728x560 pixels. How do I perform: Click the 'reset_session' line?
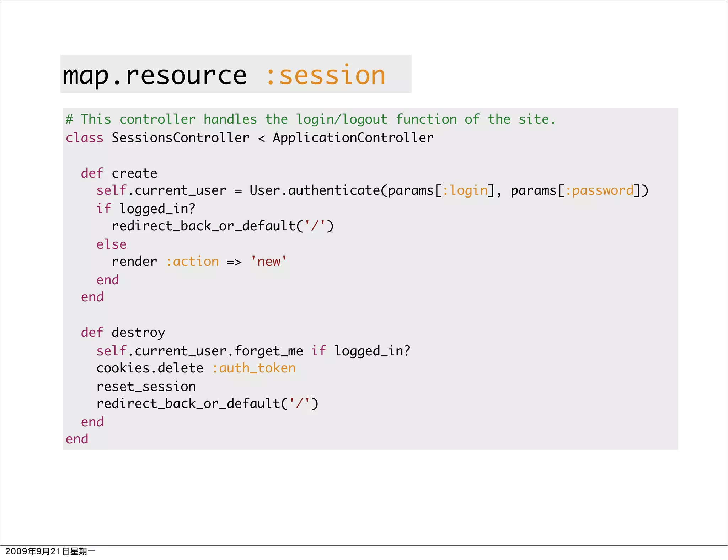[x=146, y=387]
